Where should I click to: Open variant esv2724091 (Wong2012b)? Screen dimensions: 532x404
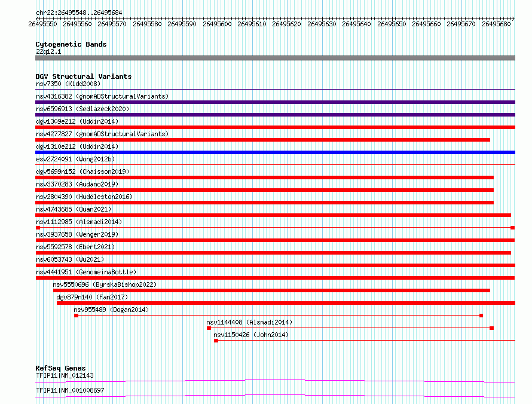click(75, 159)
